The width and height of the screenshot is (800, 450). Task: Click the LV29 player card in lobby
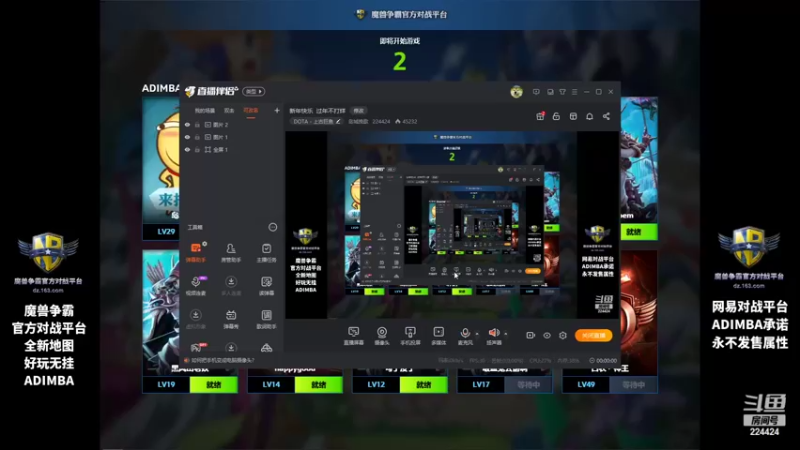click(x=161, y=168)
